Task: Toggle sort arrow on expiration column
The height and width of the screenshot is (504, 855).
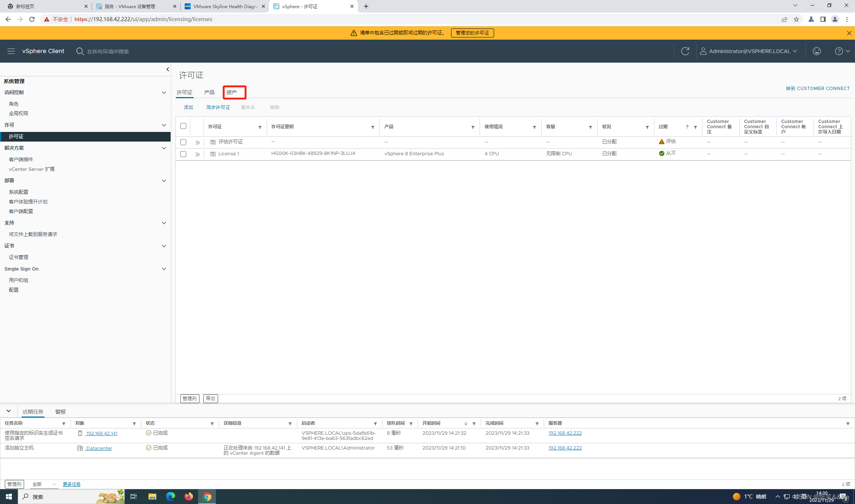Action: tap(687, 127)
